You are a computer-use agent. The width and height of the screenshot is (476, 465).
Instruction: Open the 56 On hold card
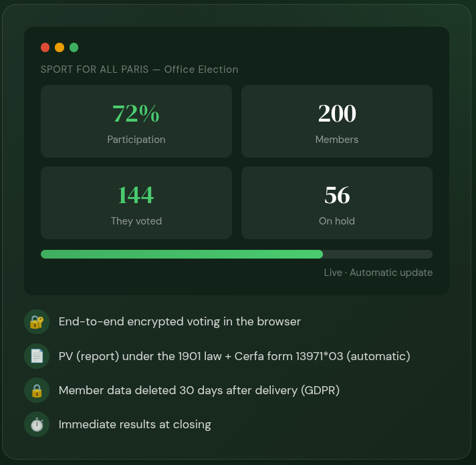337,202
